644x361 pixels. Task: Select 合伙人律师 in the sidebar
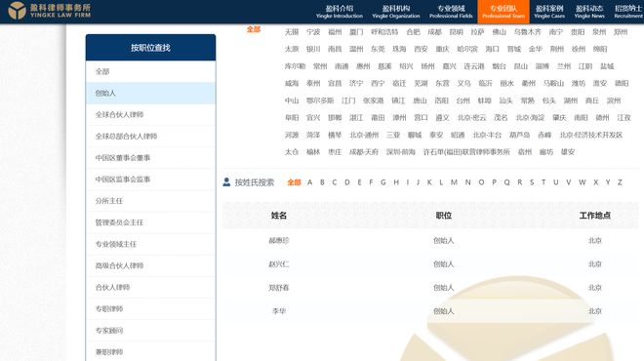[150, 287]
